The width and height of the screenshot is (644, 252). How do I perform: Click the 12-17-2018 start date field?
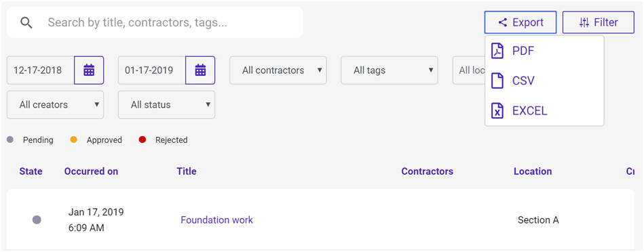coord(41,70)
